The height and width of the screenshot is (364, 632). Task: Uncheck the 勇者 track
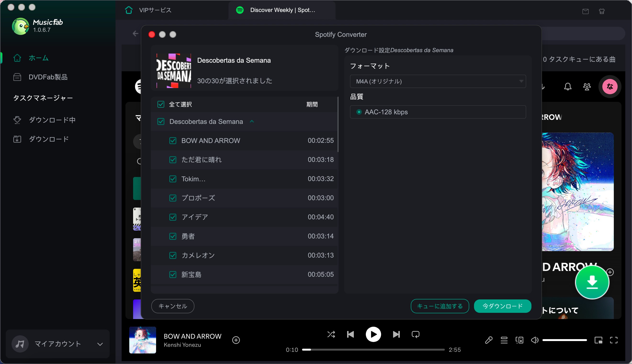point(173,236)
